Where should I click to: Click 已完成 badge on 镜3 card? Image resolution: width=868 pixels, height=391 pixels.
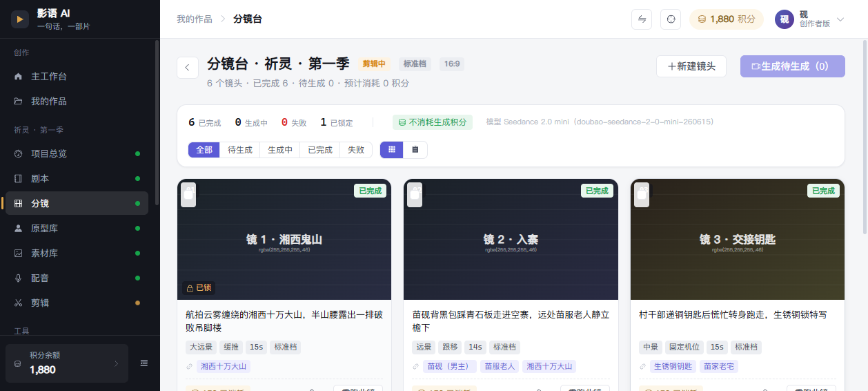(x=823, y=191)
